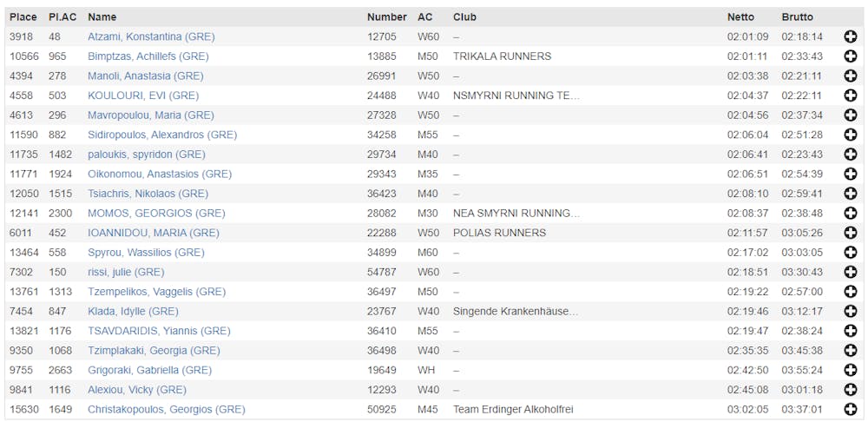Open paloukis, spyridon runner link
868x422 pixels.
coord(146,155)
